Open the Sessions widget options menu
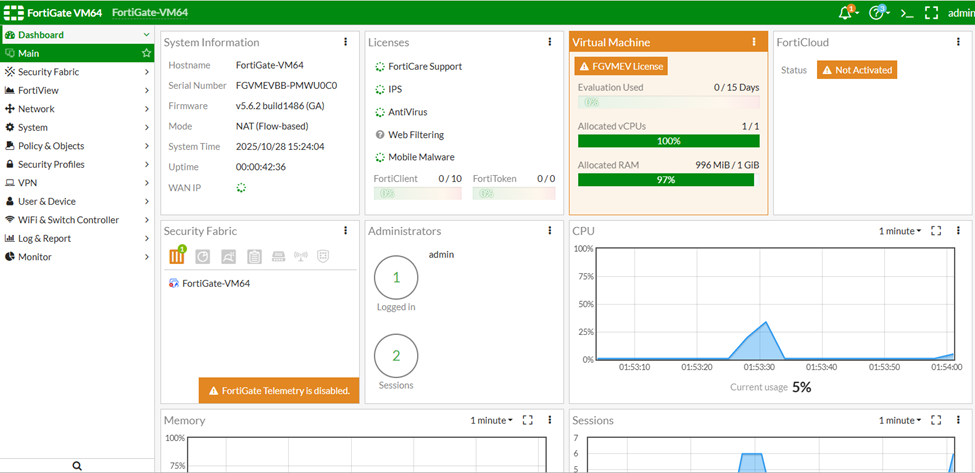 point(958,420)
